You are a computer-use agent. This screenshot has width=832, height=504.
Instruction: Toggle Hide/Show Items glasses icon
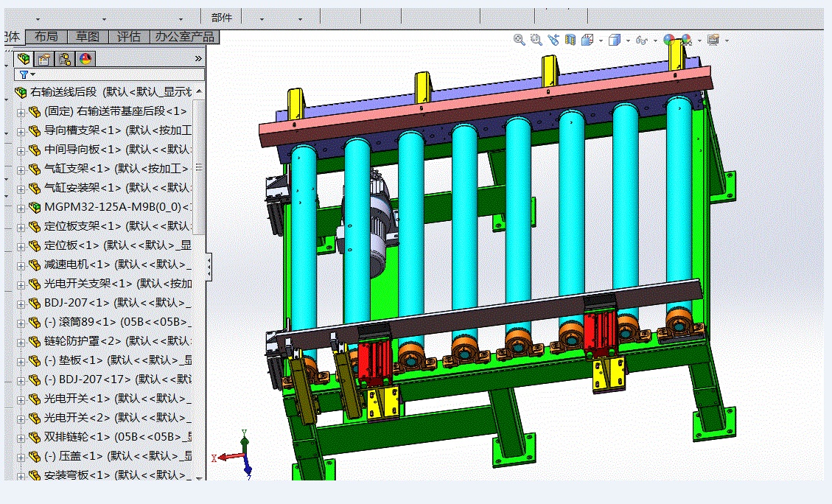pos(641,40)
